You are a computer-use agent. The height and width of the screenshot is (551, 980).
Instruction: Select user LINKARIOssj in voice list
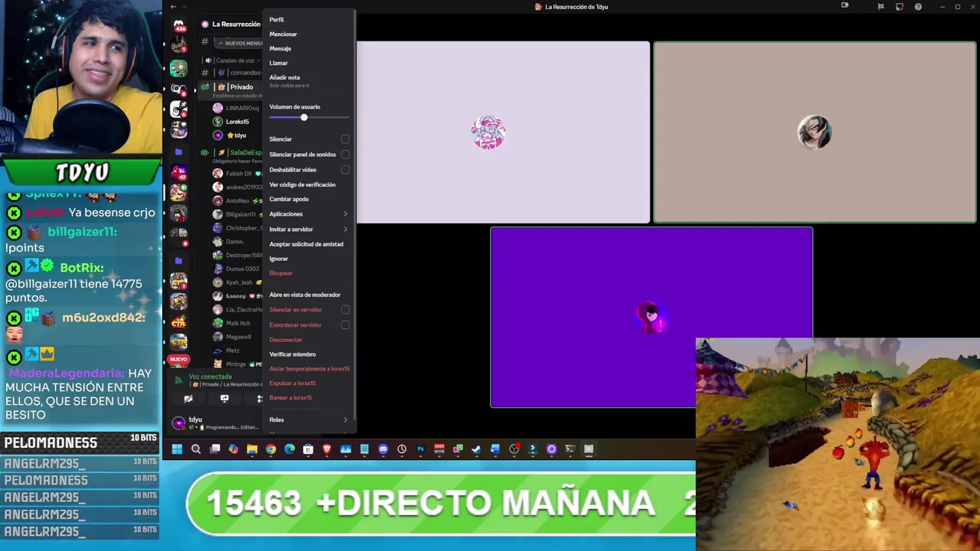[x=237, y=108]
